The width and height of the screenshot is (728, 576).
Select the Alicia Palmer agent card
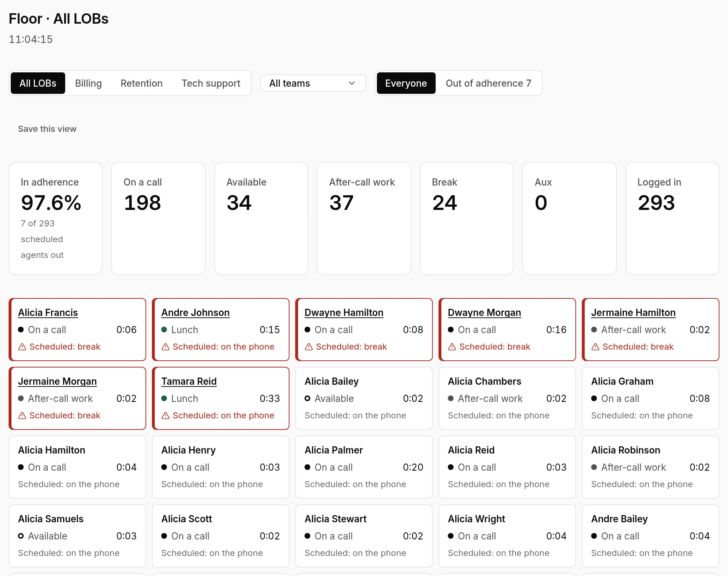coord(364,467)
